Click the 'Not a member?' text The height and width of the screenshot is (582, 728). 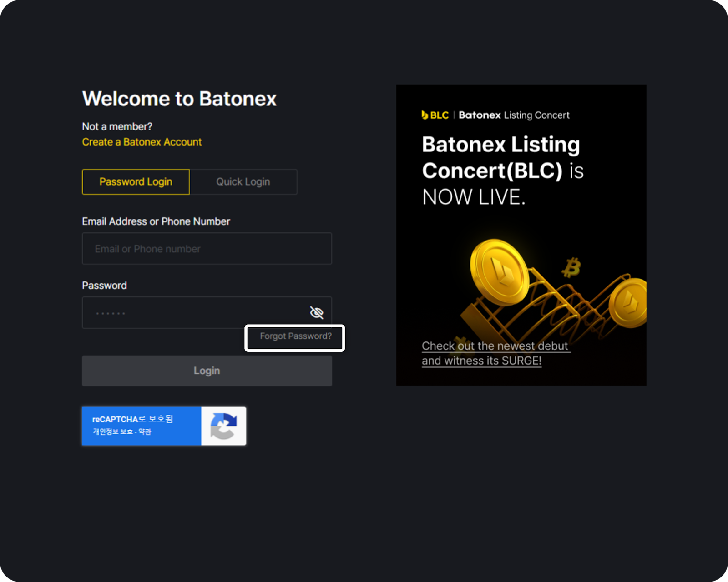click(x=117, y=126)
